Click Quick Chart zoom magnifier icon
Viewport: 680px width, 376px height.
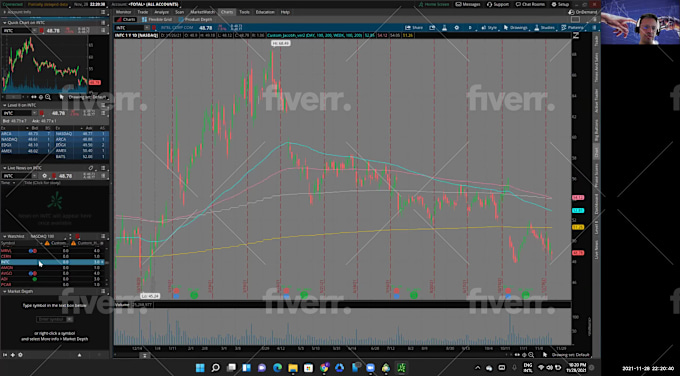[x=48, y=97]
